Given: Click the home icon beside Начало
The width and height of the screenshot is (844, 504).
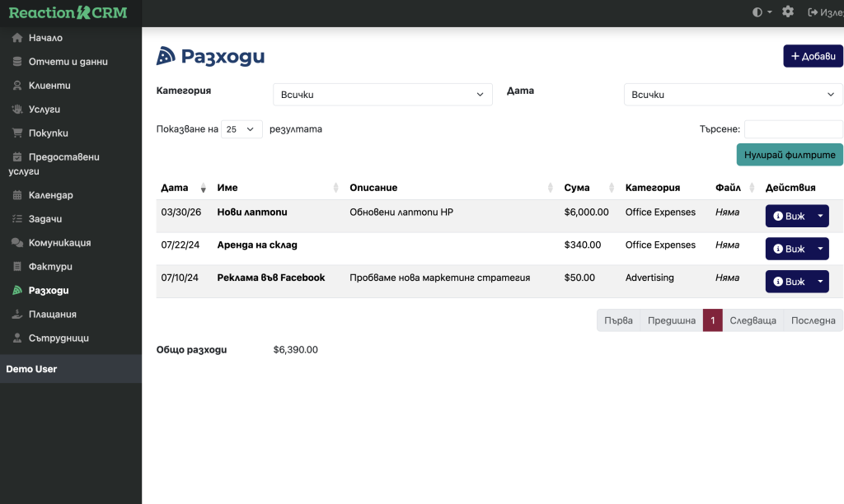Looking at the screenshot, I should pyautogui.click(x=17, y=38).
